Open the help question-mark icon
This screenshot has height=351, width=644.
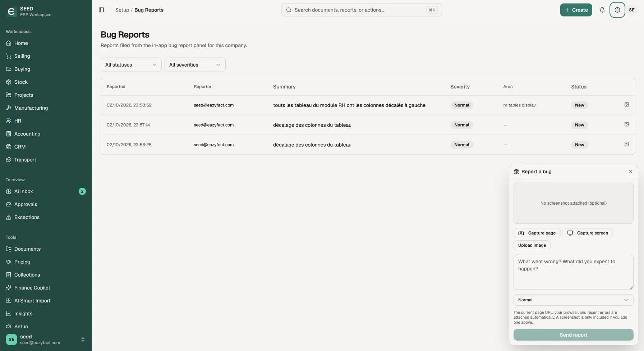pos(617,10)
